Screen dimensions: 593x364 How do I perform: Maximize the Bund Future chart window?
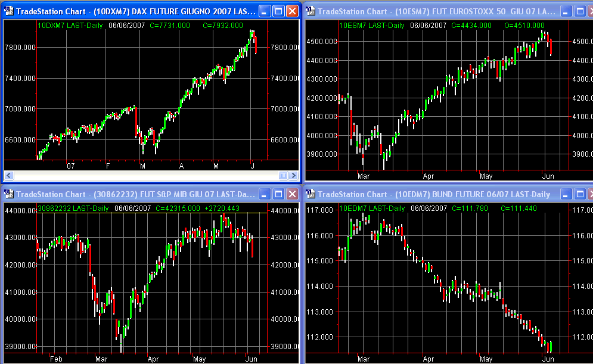pos(580,194)
